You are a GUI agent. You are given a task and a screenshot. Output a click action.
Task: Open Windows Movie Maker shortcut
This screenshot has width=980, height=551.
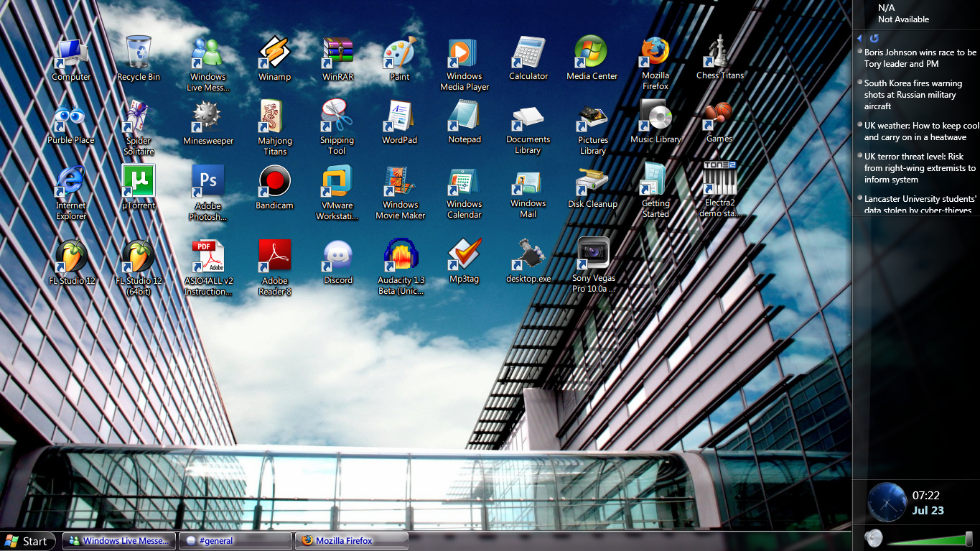[400, 192]
